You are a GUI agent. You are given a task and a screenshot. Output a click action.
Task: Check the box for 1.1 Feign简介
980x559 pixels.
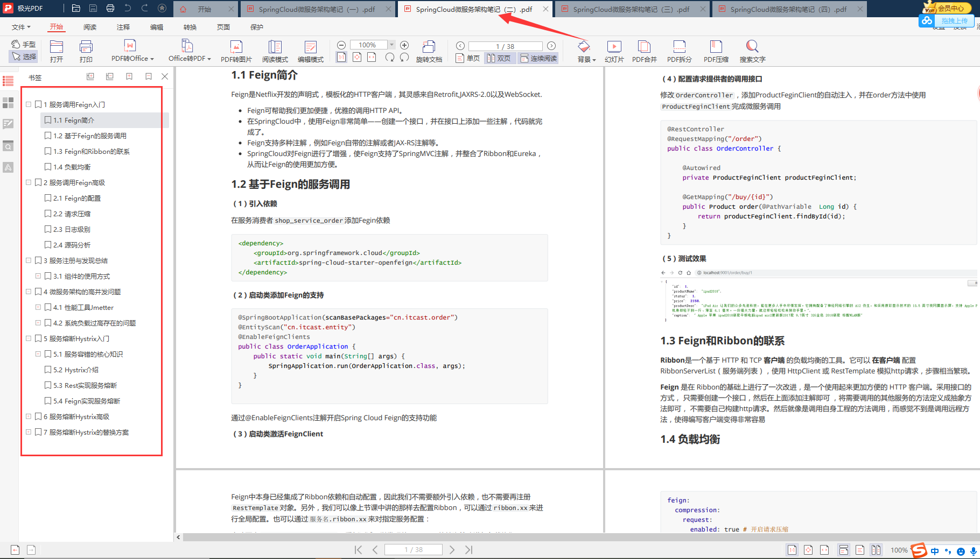pos(48,120)
